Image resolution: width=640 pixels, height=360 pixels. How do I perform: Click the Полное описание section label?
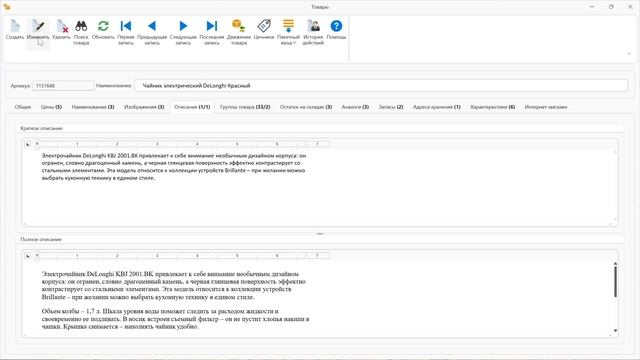pyautogui.click(x=41, y=240)
